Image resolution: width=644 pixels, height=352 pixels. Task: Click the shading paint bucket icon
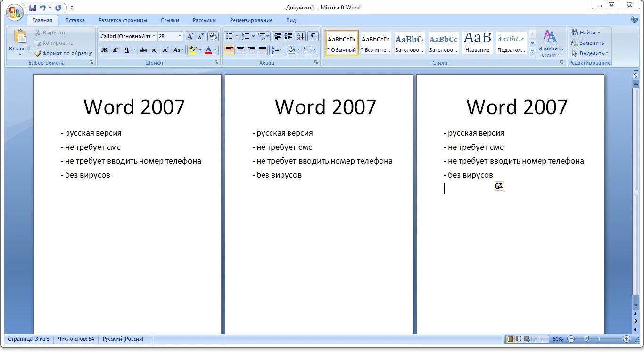coord(291,50)
